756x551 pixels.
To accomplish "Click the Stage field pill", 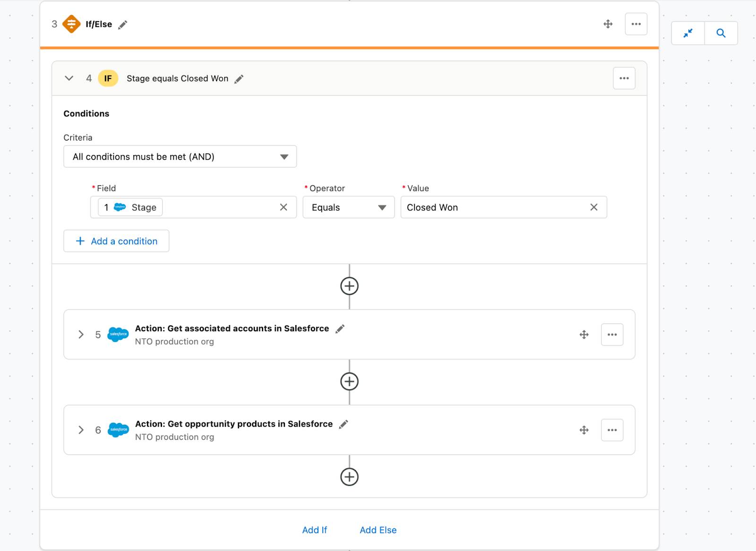I will [130, 207].
